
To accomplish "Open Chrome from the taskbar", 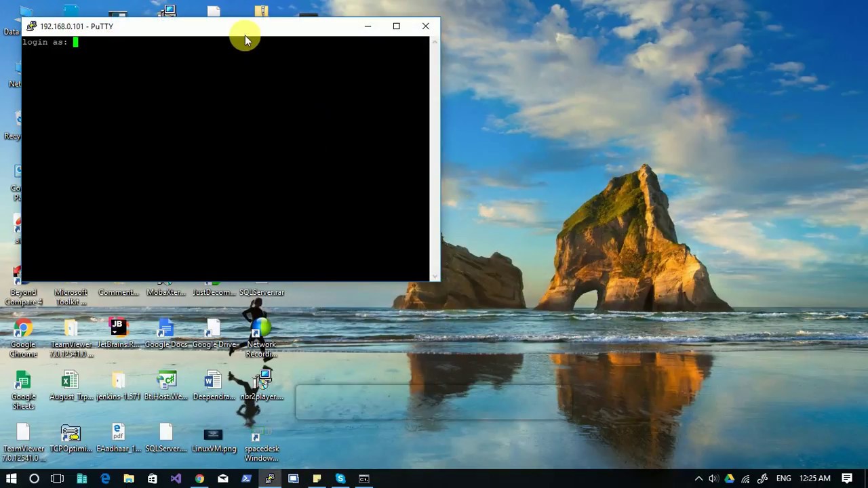I will 199,479.
